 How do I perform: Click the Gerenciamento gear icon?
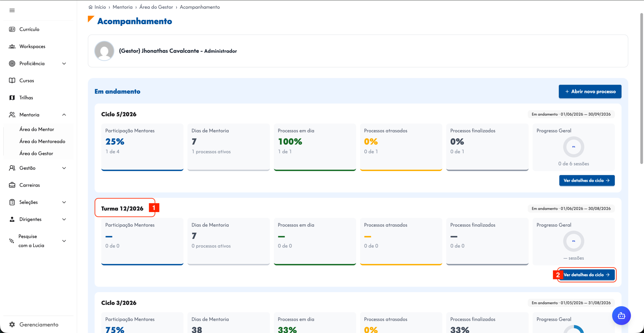click(12, 324)
